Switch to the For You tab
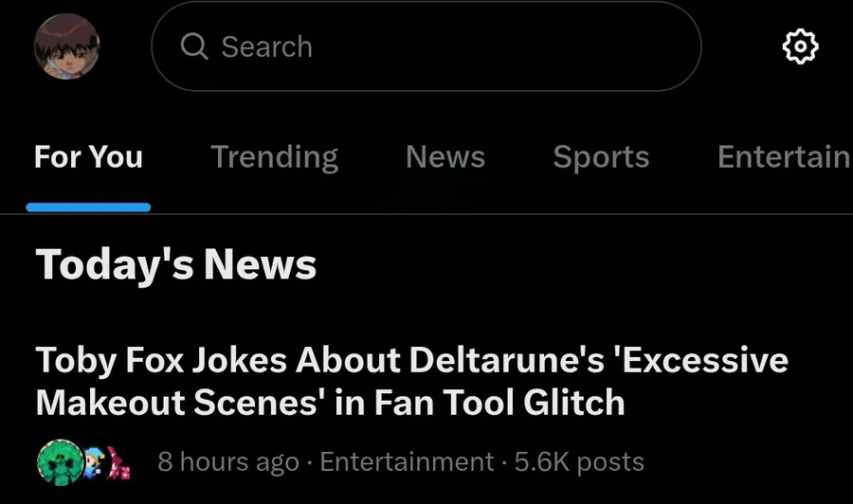 click(88, 156)
